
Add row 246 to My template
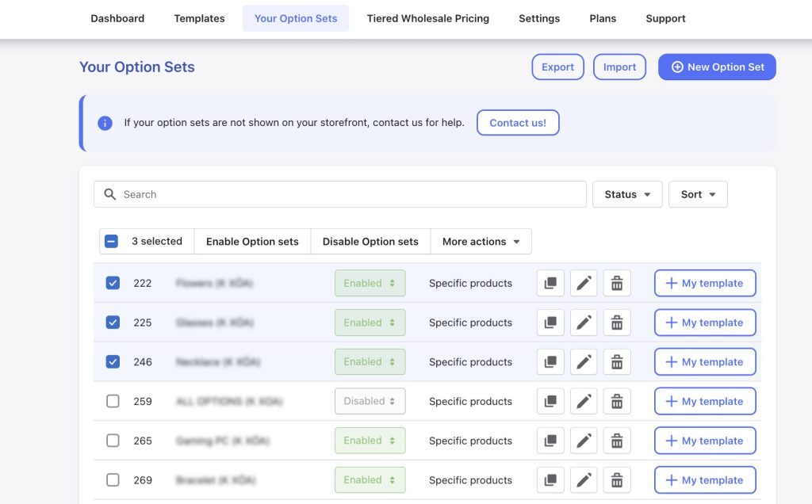click(705, 361)
